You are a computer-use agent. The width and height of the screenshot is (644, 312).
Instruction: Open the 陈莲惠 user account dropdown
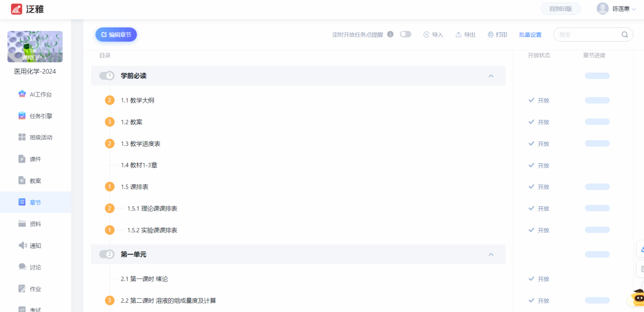click(x=617, y=9)
